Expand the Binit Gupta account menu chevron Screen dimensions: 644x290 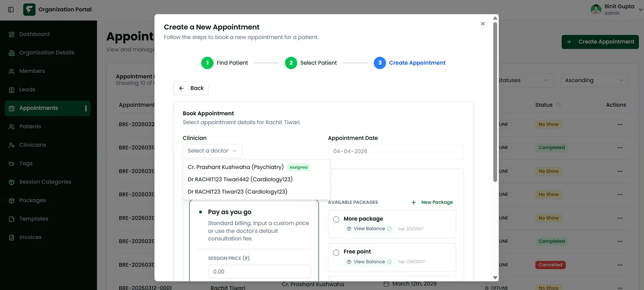click(640, 9)
